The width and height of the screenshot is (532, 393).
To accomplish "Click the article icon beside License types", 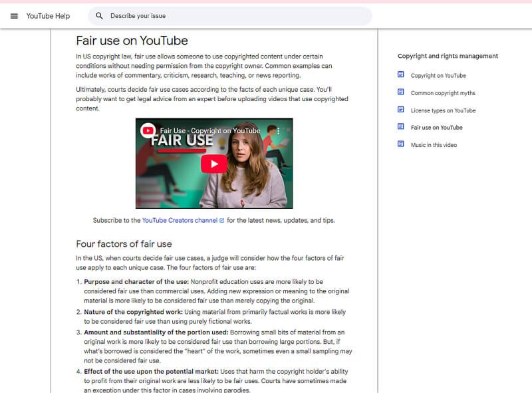I will [401, 109].
